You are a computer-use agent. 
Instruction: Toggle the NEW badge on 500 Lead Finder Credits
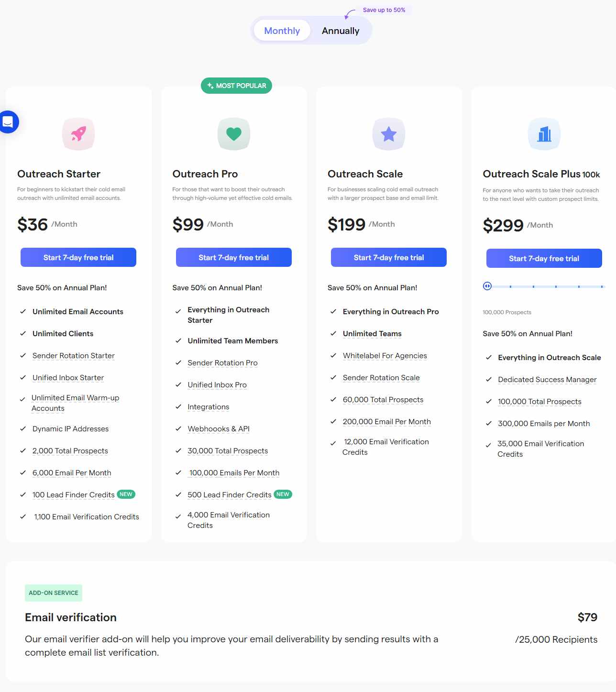pyautogui.click(x=283, y=494)
